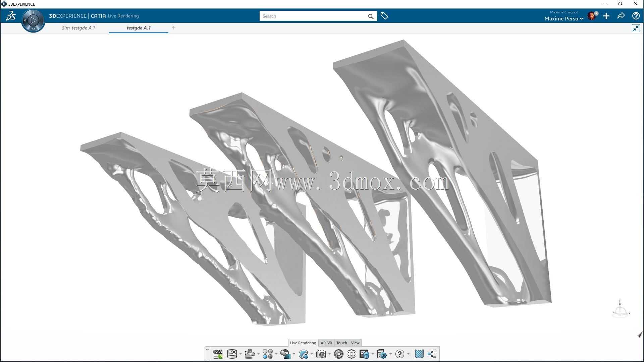This screenshot has width=644, height=362.
Task: Open the scene clapperboard tool
Action: point(218,354)
